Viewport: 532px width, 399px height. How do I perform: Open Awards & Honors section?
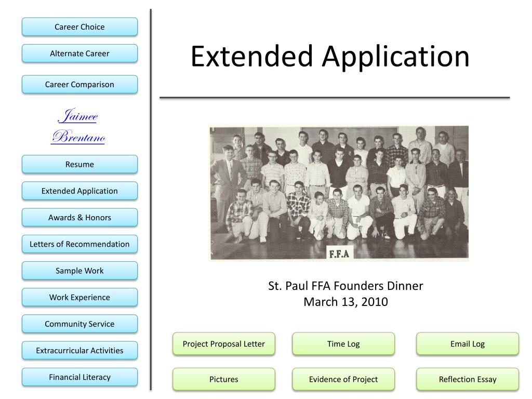tap(79, 218)
